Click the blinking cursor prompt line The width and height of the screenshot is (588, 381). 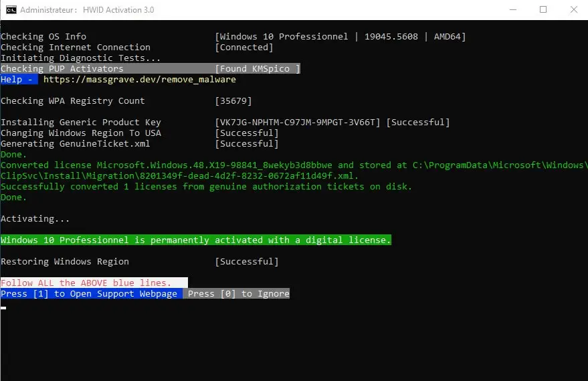tap(3, 308)
